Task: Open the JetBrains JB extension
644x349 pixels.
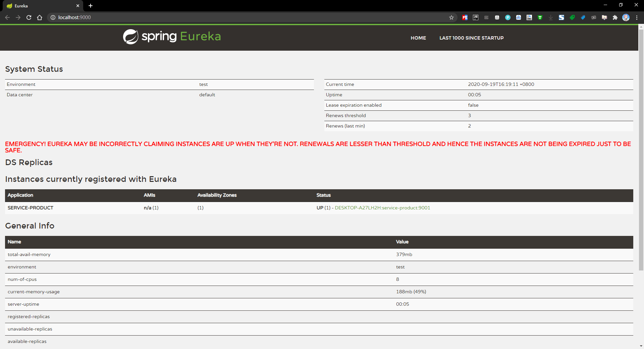Action: pyautogui.click(x=476, y=17)
